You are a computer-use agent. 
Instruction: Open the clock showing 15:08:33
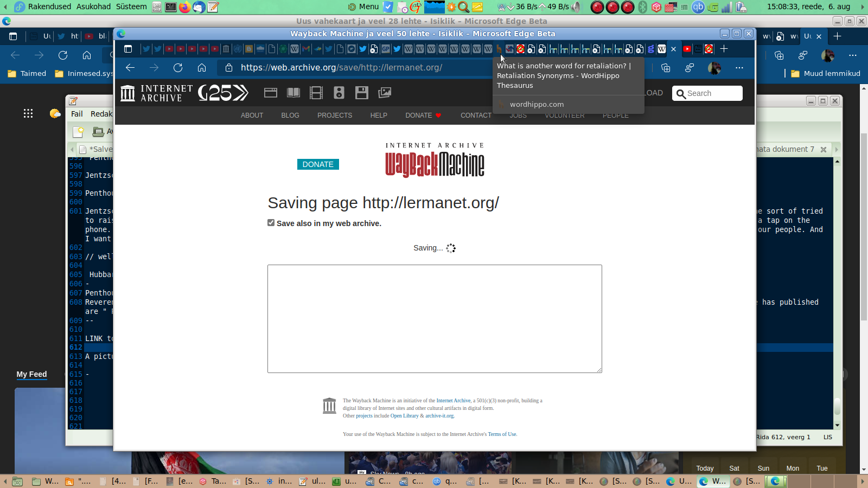pyautogui.click(x=808, y=7)
